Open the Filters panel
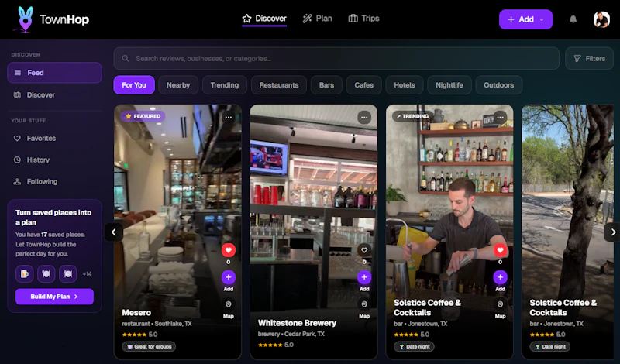The height and width of the screenshot is (364, 620). pos(589,59)
